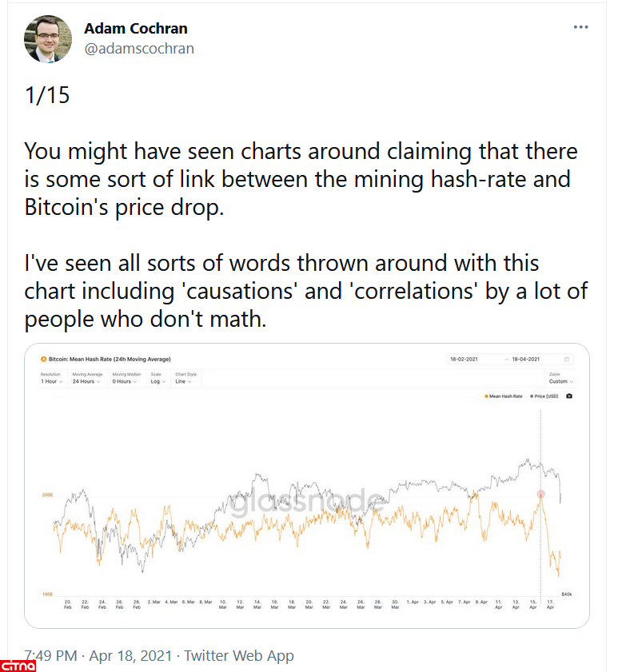Viewport: 618px width, 672px height.
Task: Open the Moving Average 24 Hours dropdown
Action: 85,382
